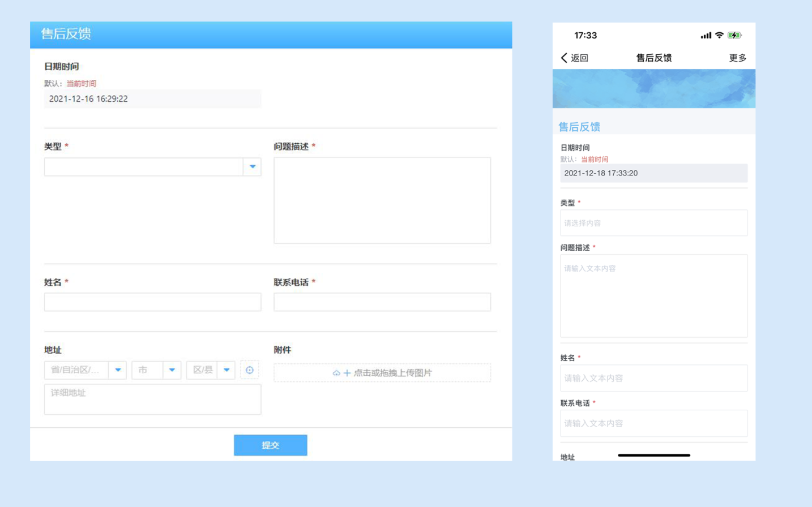Open 更多 menu in mobile header
812x507 pixels.
click(x=737, y=58)
